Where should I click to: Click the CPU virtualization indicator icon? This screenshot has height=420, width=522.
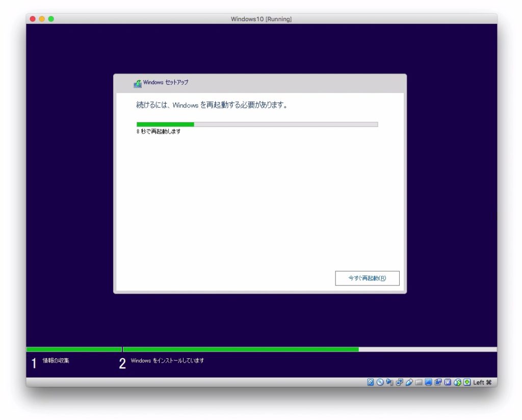448,382
